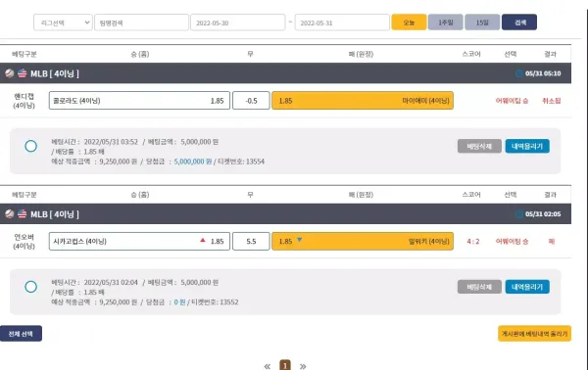Click MLB [ 4이닝 ] header of 02:05 game
This screenshot has width=588, height=370.
pos(55,214)
